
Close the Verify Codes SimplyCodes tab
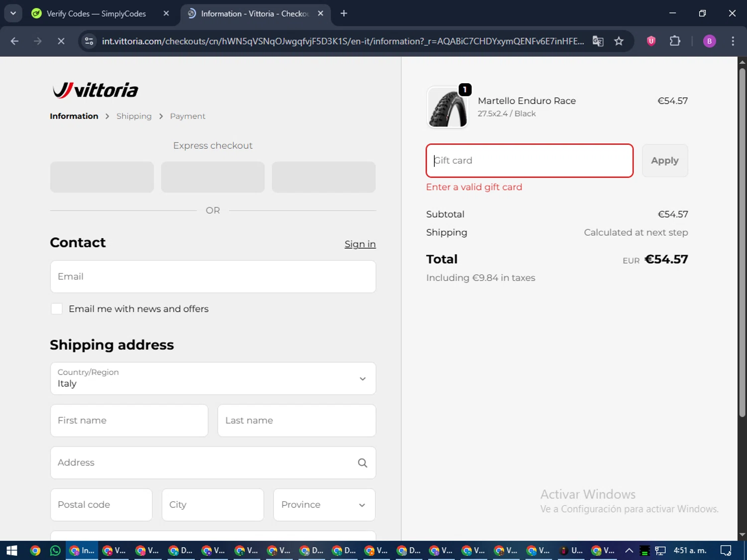(x=166, y=13)
